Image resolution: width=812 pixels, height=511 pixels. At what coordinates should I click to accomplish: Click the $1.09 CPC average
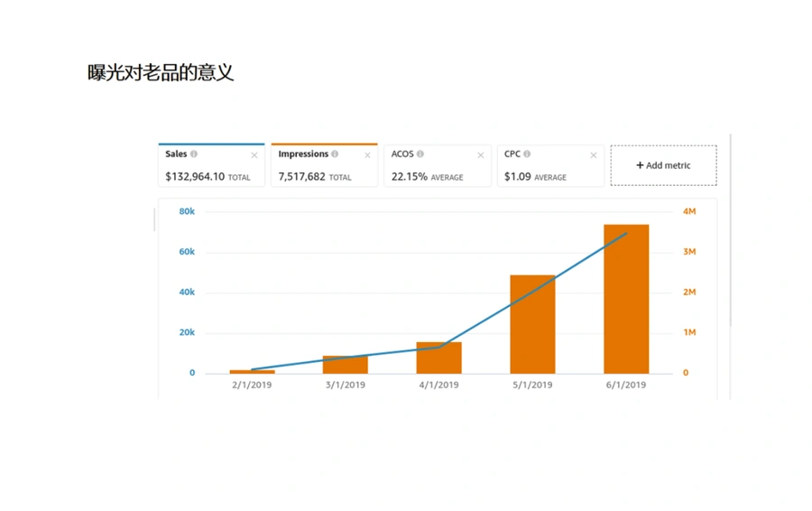tap(517, 177)
